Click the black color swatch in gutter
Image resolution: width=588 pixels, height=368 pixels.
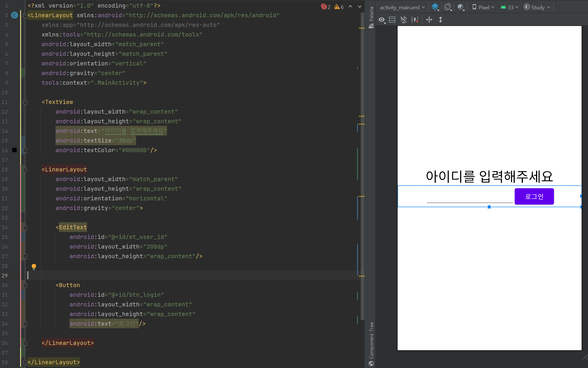click(x=14, y=150)
